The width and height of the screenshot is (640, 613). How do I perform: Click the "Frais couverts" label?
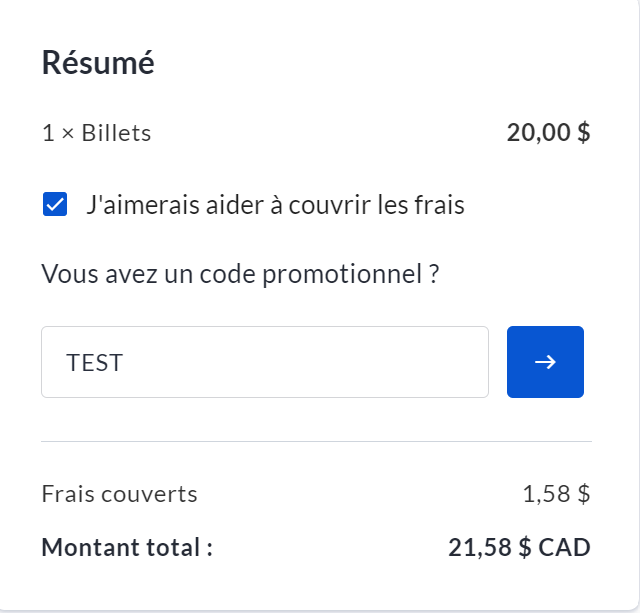[119, 494]
